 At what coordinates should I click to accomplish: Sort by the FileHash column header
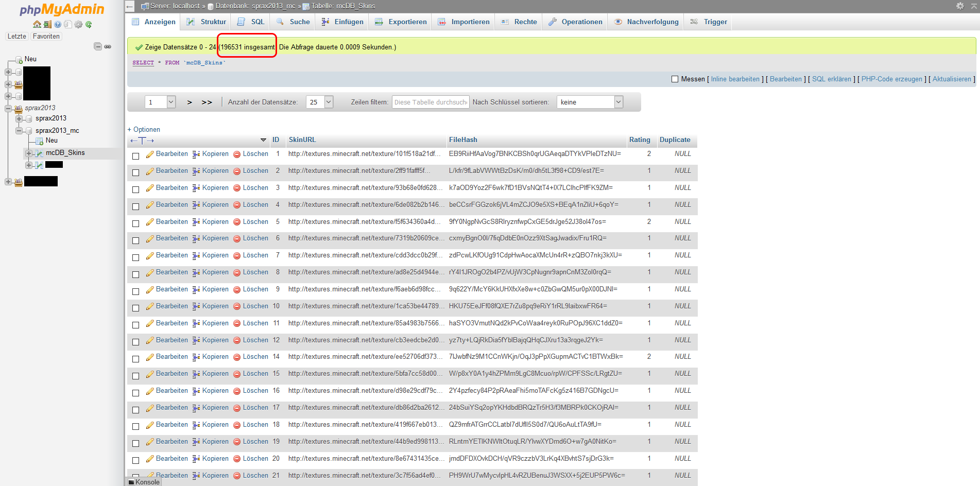point(463,140)
